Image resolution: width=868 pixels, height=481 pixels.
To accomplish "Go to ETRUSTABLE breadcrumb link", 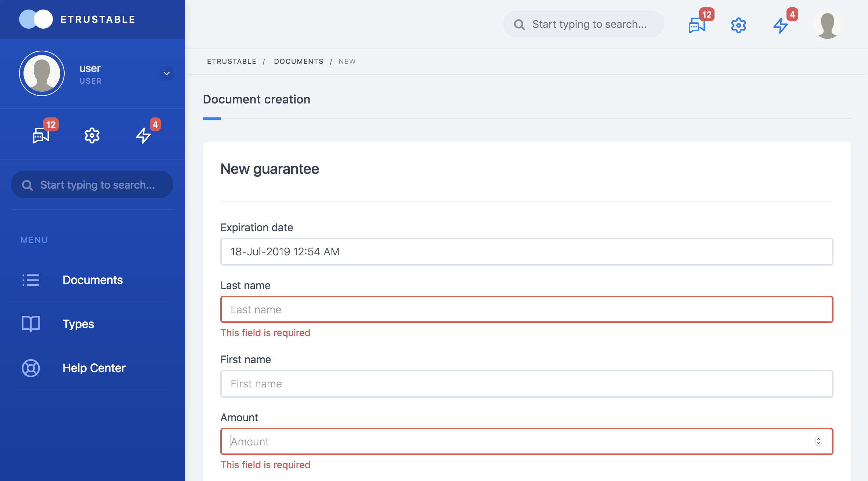I will click(232, 61).
